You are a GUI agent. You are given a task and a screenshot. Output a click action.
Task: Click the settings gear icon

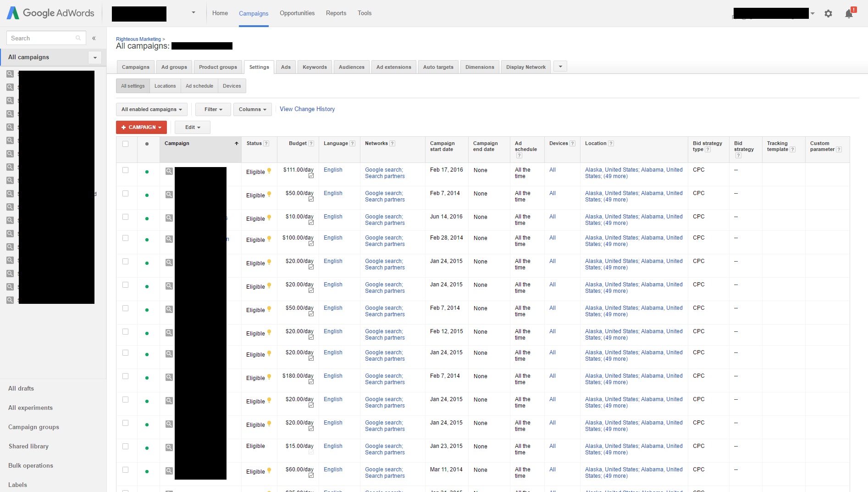828,14
